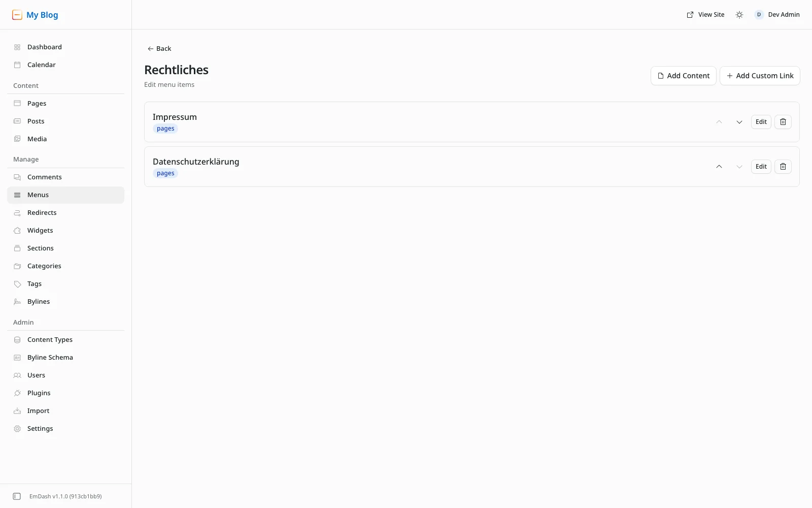The width and height of the screenshot is (812, 508).
Task: Click the Edit menu items subtitle
Action: tap(169, 85)
